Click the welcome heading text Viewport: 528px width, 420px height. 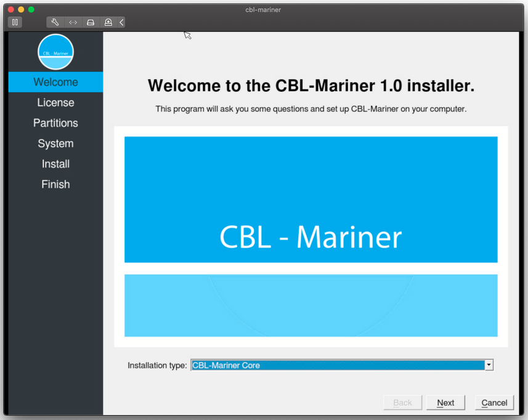pos(311,86)
